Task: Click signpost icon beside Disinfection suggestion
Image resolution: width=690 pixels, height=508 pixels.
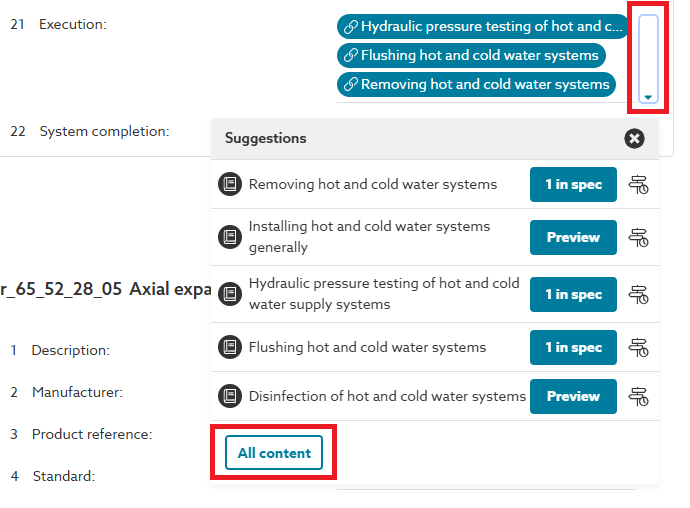Action: tap(638, 396)
